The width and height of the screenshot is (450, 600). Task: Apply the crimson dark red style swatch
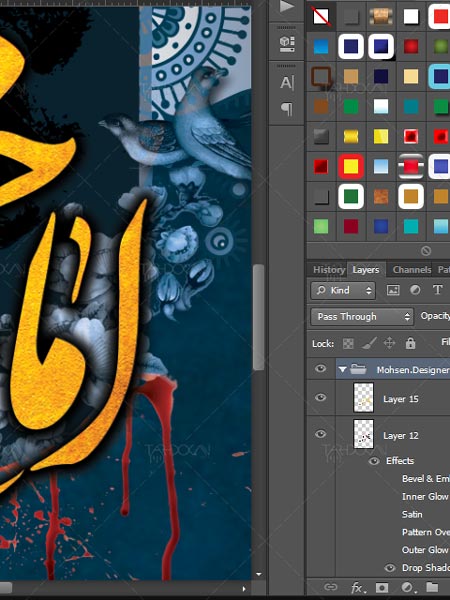[351, 227]
